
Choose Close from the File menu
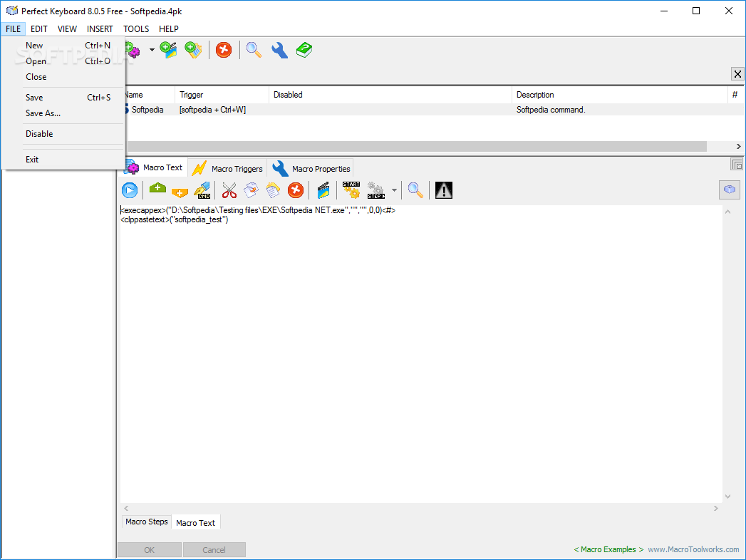63,77
